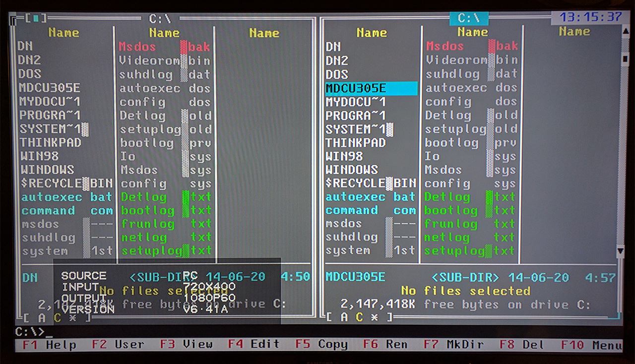Viewport: 635px width, 364px height.
Task: Click F4 Edit in the function key bar
Action: 254,344
